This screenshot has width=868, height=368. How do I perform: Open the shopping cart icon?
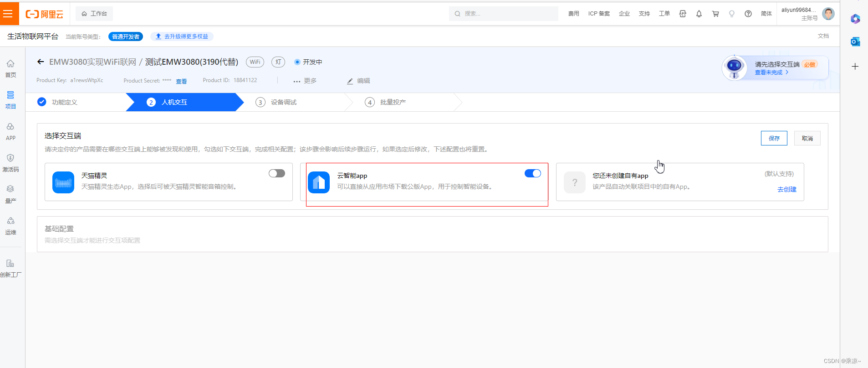click(x=715, y=14)
